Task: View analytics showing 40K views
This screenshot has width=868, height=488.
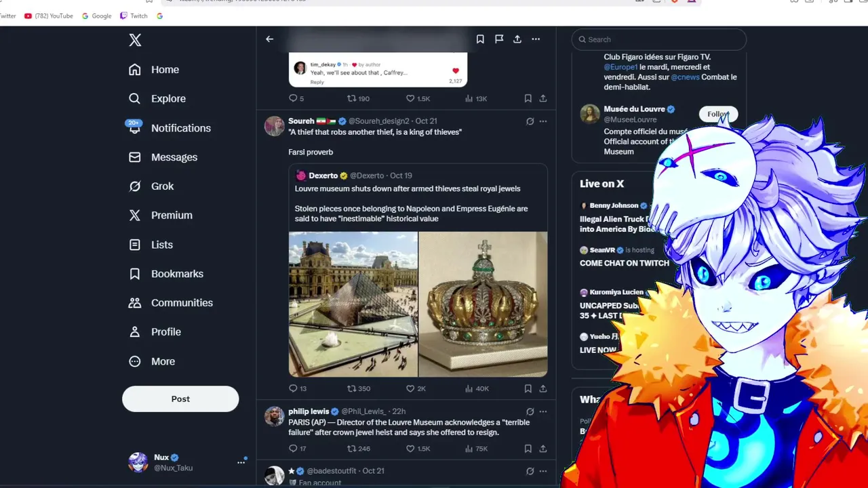Action: 477,388
